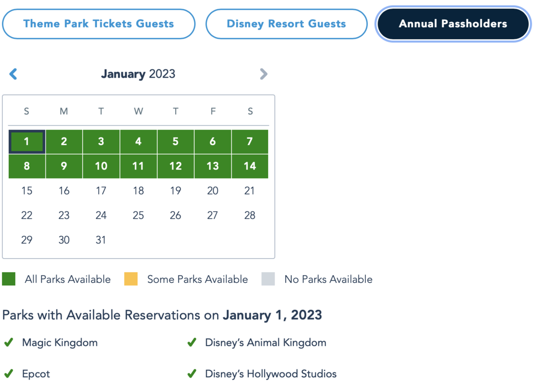Pick January 7 on the calendar

[x=250, y=141]
